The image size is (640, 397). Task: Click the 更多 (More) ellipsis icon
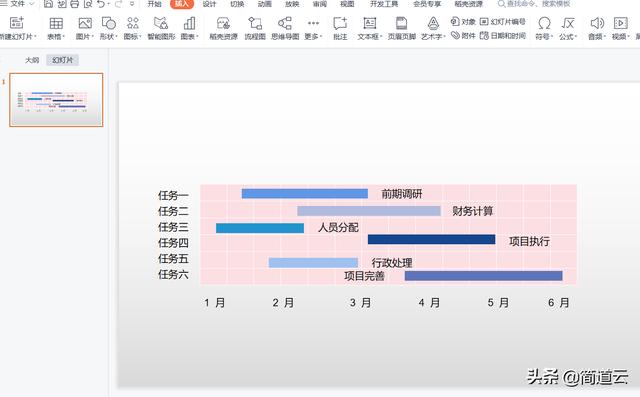coord(313,23)
